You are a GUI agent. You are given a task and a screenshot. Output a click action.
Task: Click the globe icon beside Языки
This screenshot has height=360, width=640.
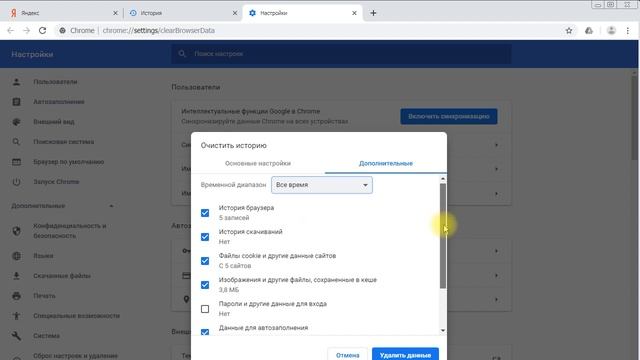pyautogui.click(x=16, y=256)
